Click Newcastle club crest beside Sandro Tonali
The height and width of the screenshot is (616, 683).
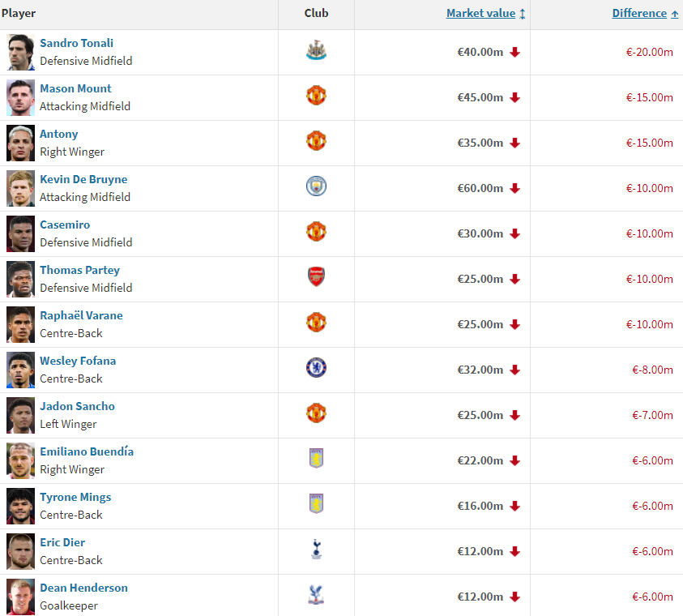click(316, 52)
